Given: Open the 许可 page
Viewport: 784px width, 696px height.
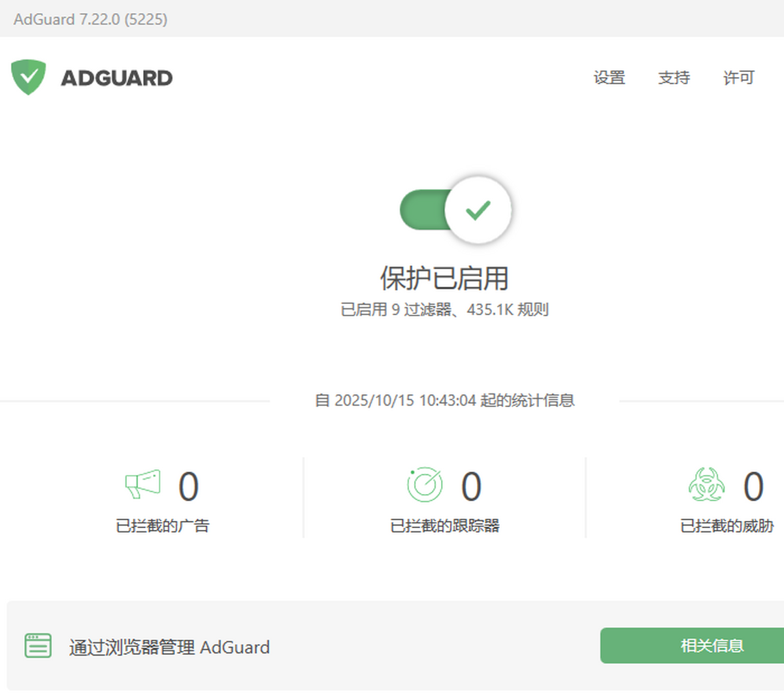Looking at the screenshot, I should (x=738, y=78).
